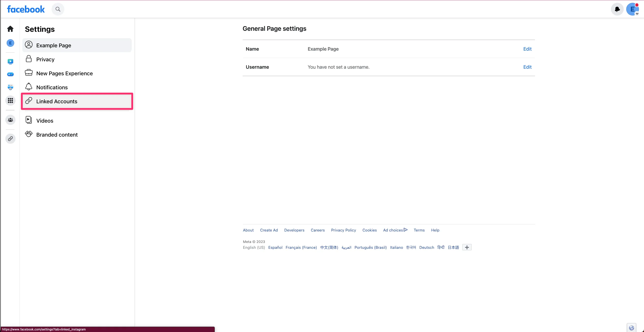Click the Facebook logo
644x332 pixels.
26,9
